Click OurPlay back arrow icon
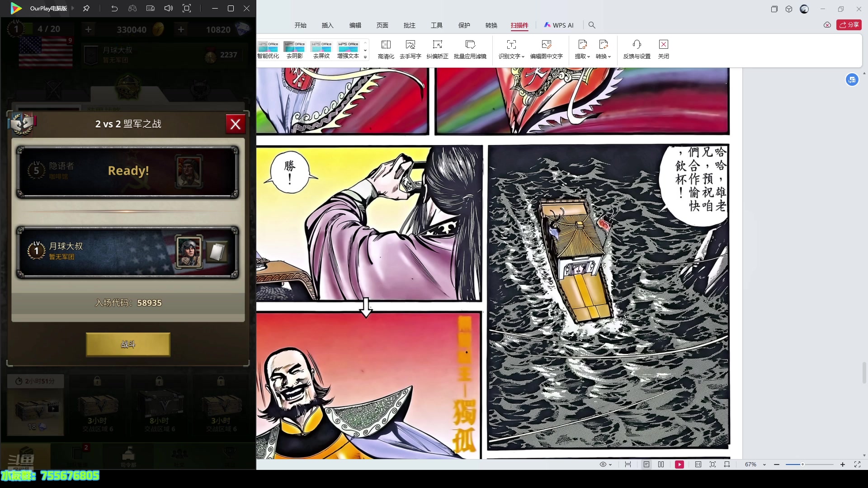 tap(114, 8)
